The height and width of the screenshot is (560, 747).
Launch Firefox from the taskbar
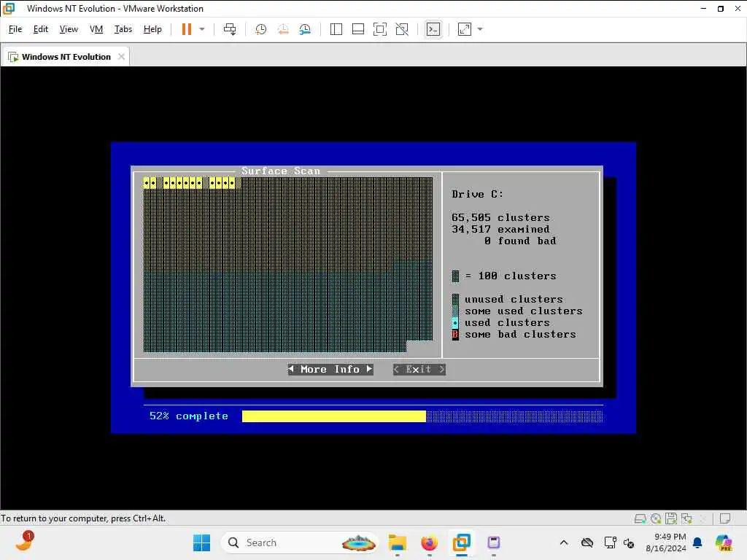pos(429,542)
